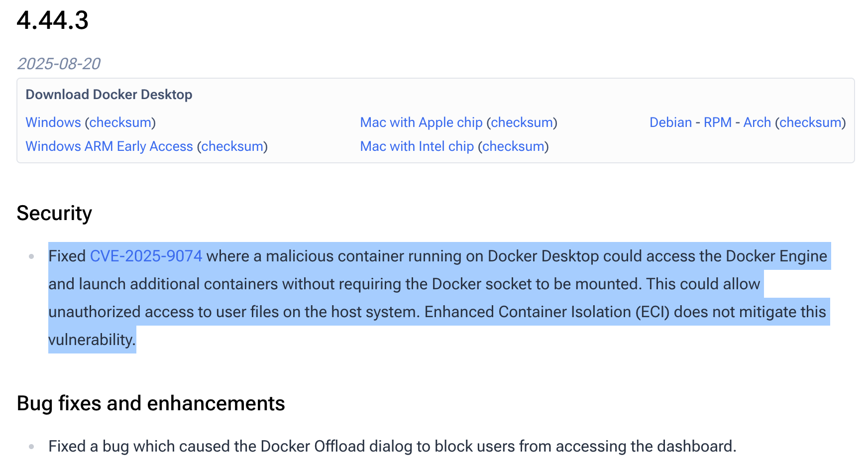Open the Mac Intel chip checksum
The height and width of the screenshot is (468, 868).
(513, 146)
